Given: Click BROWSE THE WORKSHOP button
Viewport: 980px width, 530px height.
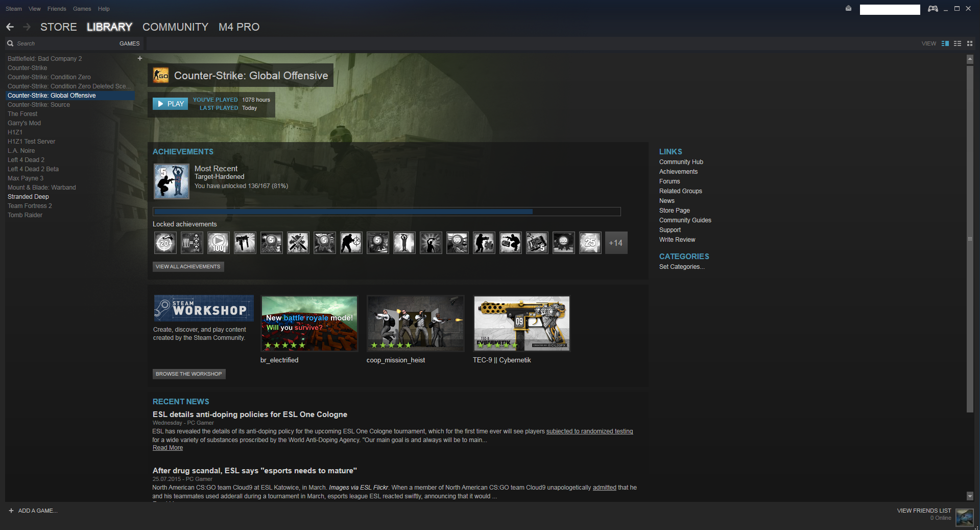Looking at the screenshot, I should pyautogui.click(x=189, y=374).
